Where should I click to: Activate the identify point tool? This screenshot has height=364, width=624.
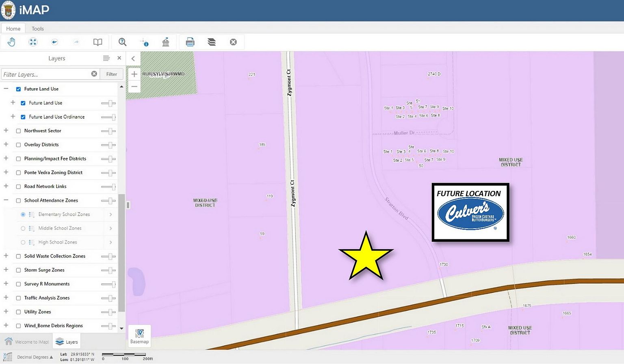click(144, 42)
